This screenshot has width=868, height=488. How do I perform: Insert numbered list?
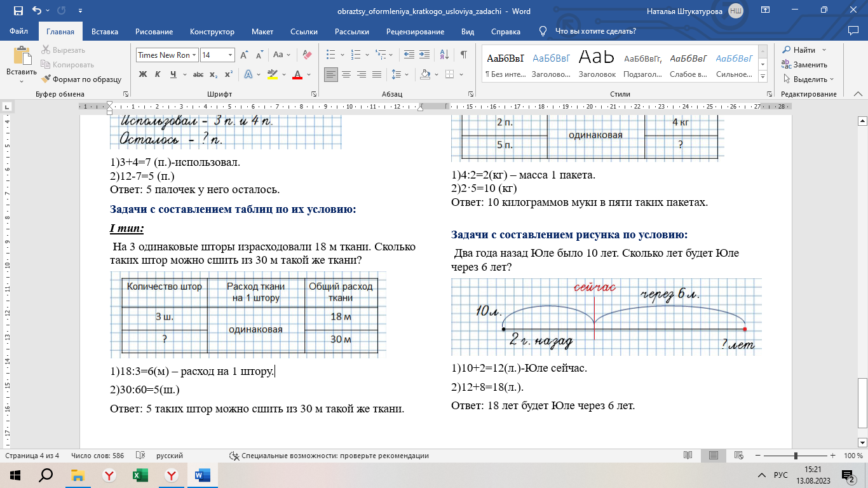click(x=356, y=55)
